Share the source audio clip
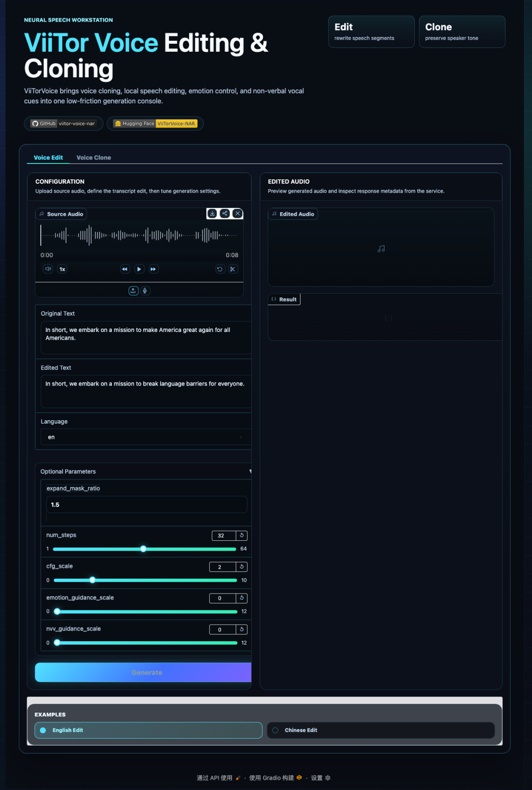The image size is (532, 790). [225, 213]
